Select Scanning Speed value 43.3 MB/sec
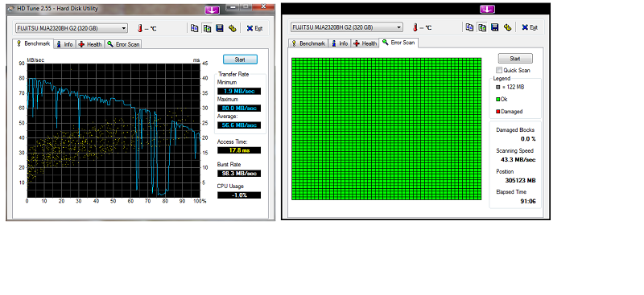 (518, 160)
